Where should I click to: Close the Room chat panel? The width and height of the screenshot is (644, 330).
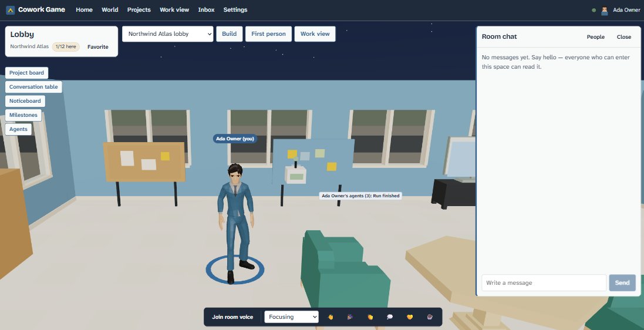pyautogui.click(x=624, y=37)
